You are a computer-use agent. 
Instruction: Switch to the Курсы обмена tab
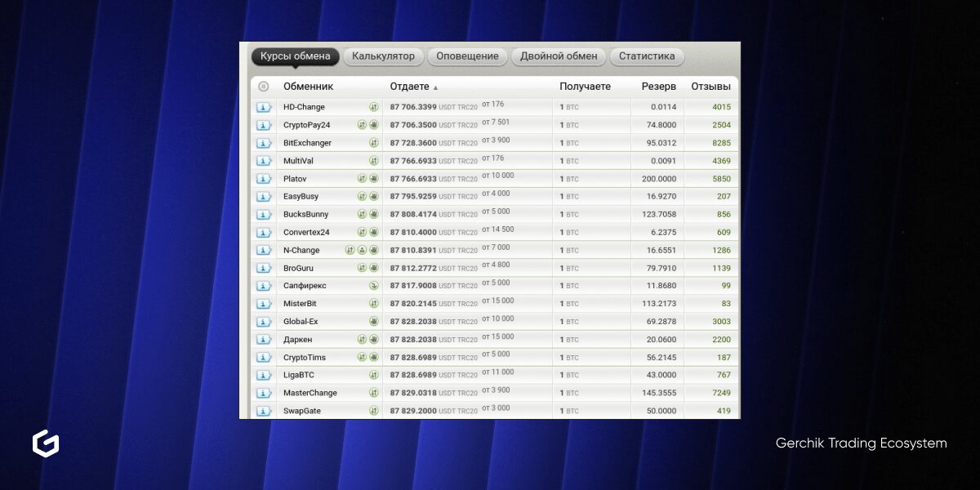pyautogui.click(x=296, y=56)
